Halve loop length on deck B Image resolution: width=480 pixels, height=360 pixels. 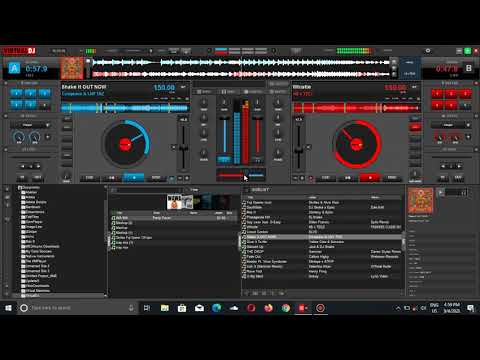click(x=443, y=166)
